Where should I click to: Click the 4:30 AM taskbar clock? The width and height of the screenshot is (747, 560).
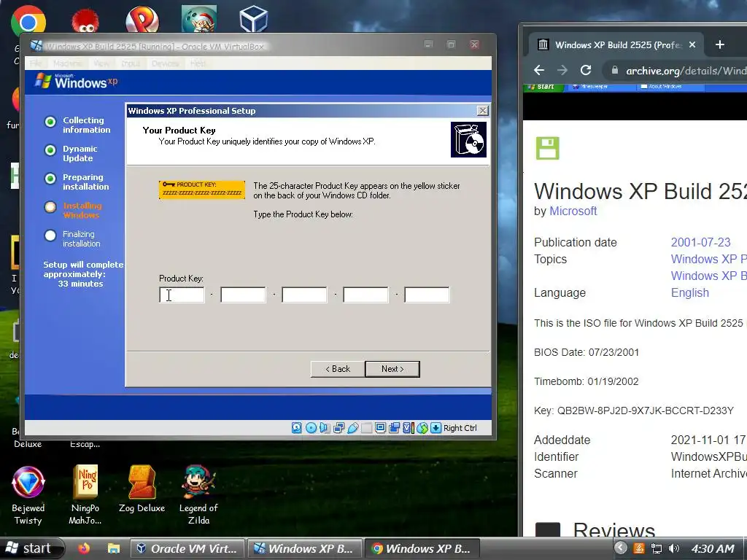[713, 548]
